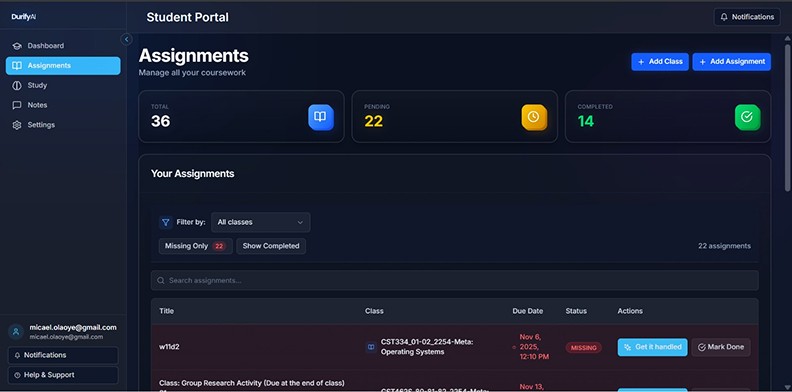This screenshot has height=392, width=792.
Task: Click the Search assignments field
Action: [455, 280]
